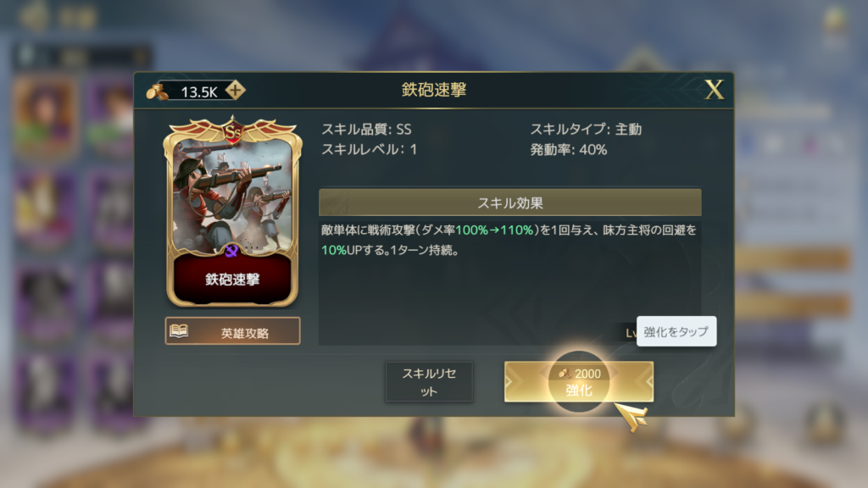
Task: Close the 鉄砲速撃 skill dialog with X
Action: coord(714,89)
